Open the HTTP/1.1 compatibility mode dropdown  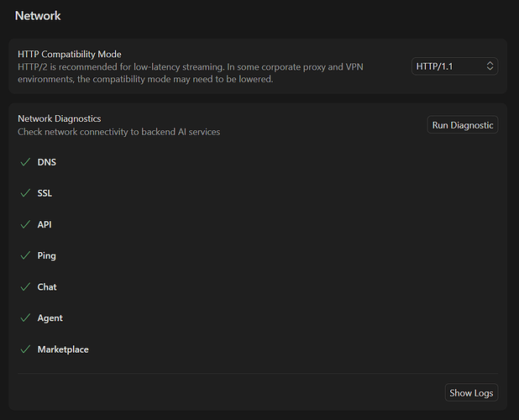pyautogui.click(x=454, y=66)
